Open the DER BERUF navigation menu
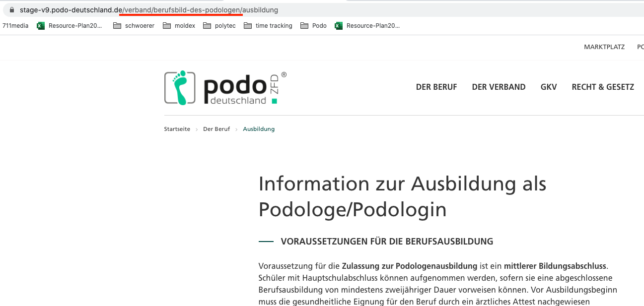This screenshot has height=306, width=644. click(x=436, y=87)
